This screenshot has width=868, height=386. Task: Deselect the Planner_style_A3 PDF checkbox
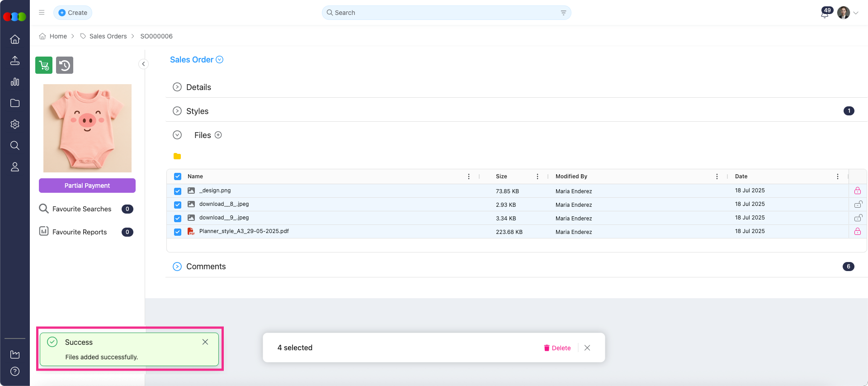click(178, 232)
